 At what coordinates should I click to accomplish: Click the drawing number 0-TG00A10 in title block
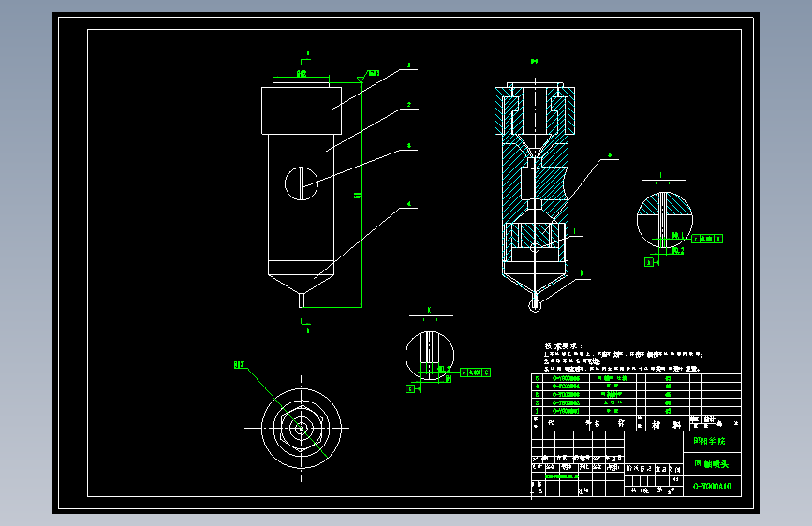pos(712,486)
